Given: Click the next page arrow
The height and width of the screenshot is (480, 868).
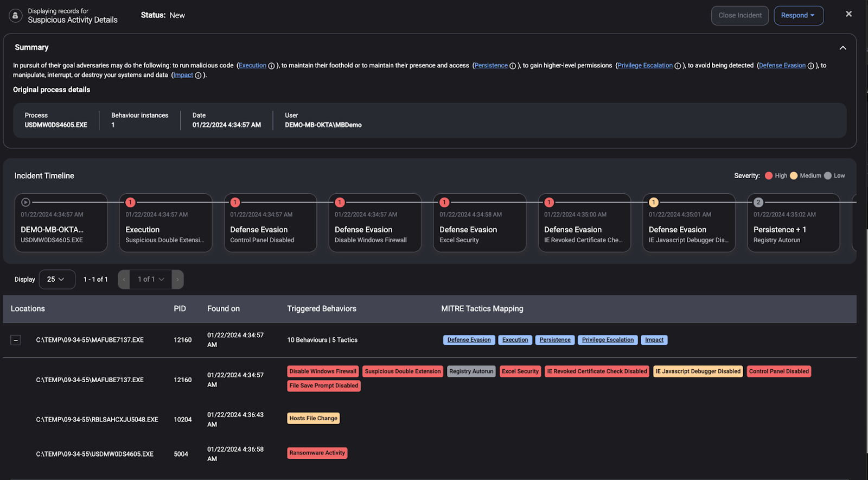Looking at the screenshot, I should tap(177, 280).
